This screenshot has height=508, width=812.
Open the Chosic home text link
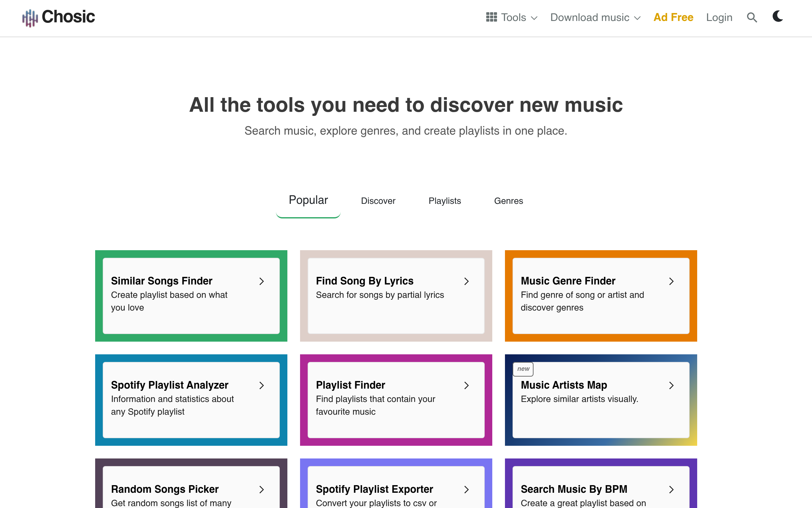(68, 17)
